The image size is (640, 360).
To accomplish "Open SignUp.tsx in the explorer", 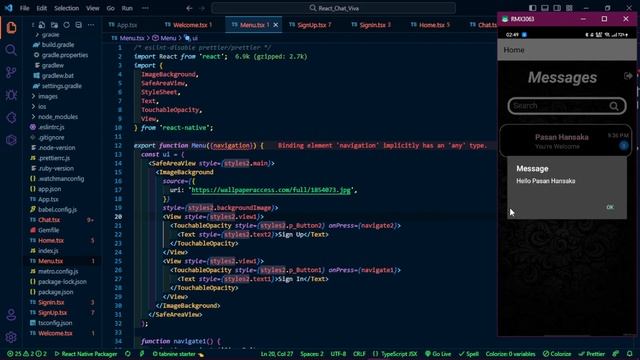I will [x=52, y=313].
